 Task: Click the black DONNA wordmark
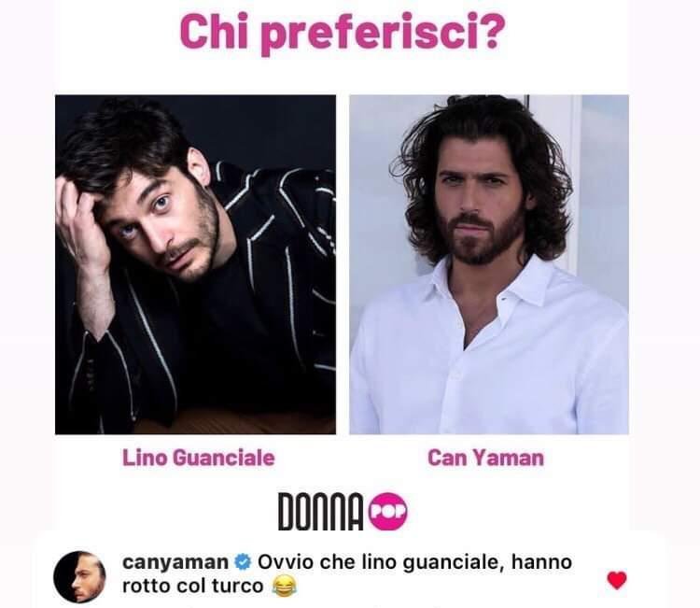[320, 512]
